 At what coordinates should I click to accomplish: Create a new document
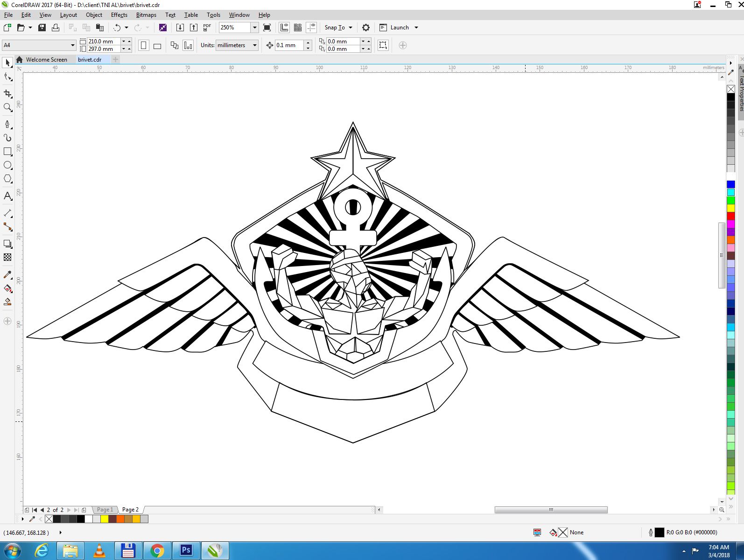(x=7, y=28)
